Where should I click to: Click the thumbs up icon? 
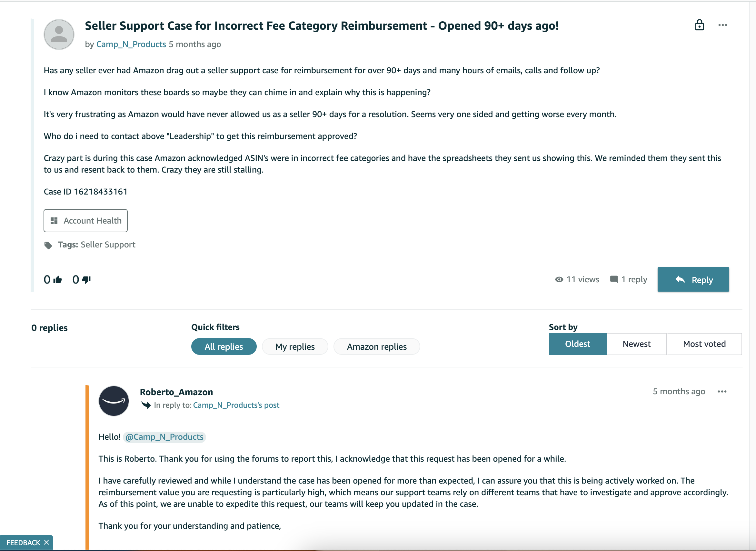58,279
